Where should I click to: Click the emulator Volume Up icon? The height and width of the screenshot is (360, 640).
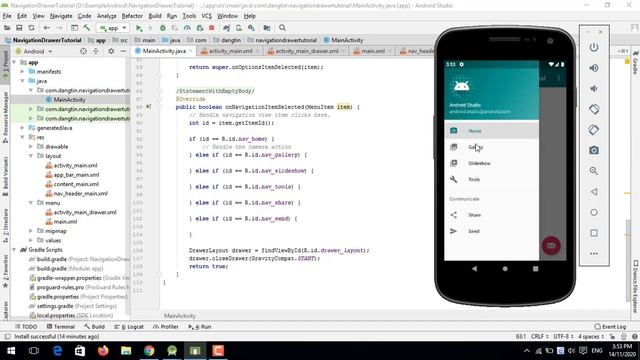click(x=594, y=68)
